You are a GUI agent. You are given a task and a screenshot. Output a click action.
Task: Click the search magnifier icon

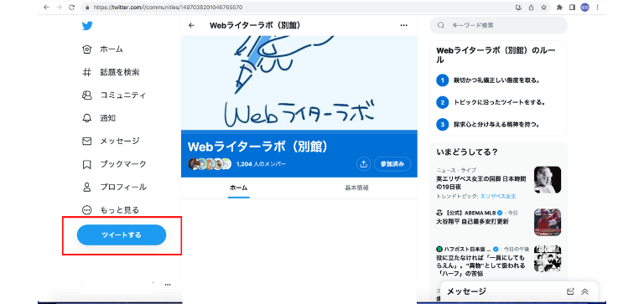(441, 25)
